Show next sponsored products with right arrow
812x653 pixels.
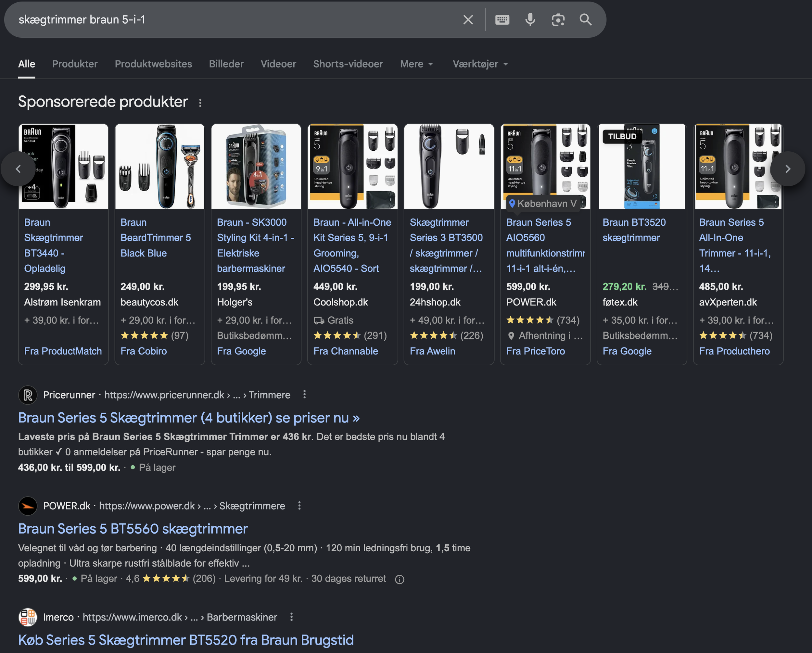[x=788, y=169]
